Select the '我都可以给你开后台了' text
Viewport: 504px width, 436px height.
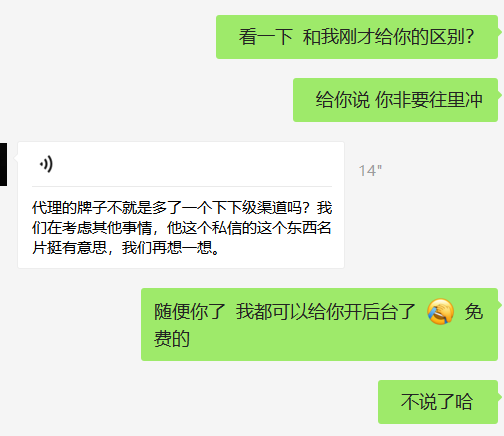tap(325, 312)
